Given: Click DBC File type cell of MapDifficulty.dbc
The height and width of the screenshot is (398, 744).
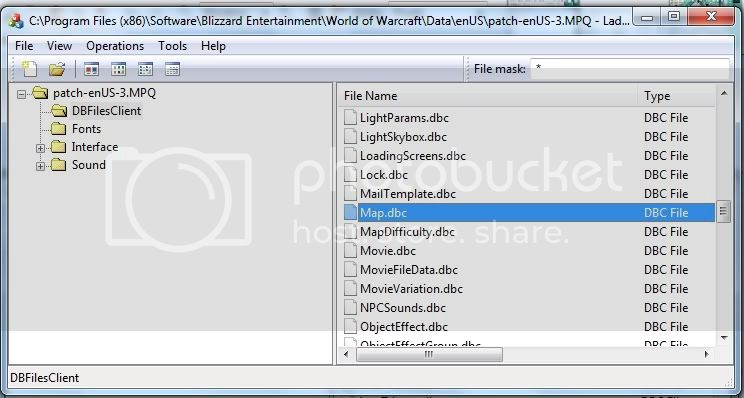Looking at the screenshot, I should tap(666, 231).
